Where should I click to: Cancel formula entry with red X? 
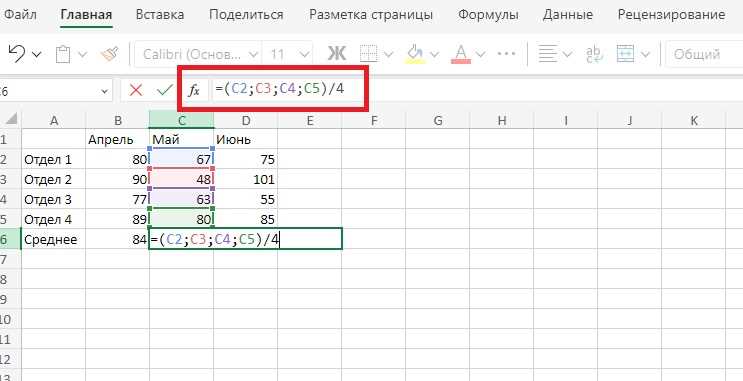click(x=136, y=90)
